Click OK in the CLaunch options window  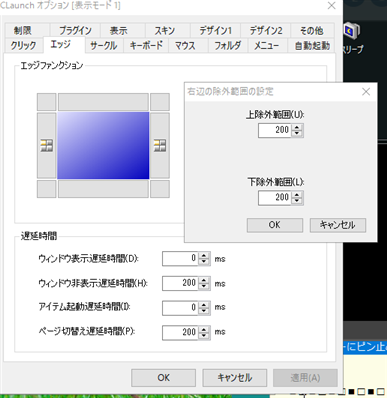164,378
